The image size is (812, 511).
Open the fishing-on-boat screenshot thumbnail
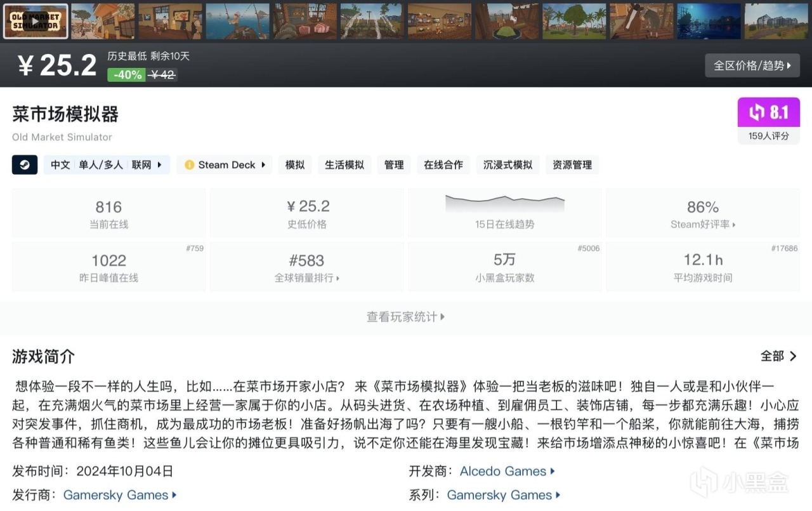(x=237, y=21)
